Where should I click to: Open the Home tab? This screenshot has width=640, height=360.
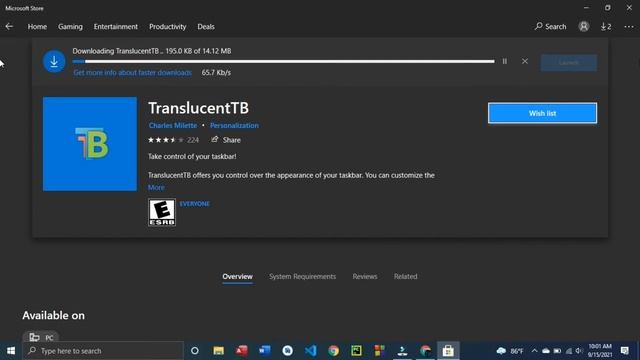(37, 27)
